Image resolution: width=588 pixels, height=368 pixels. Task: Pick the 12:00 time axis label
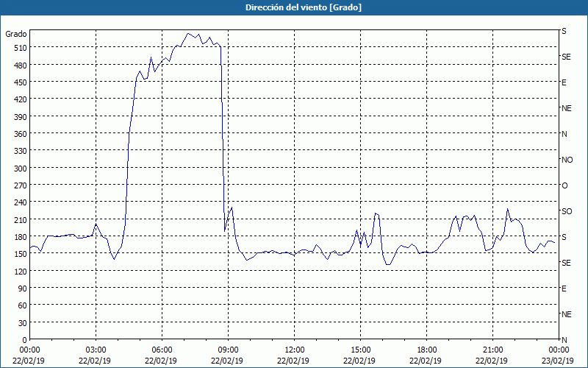[295, 350]
